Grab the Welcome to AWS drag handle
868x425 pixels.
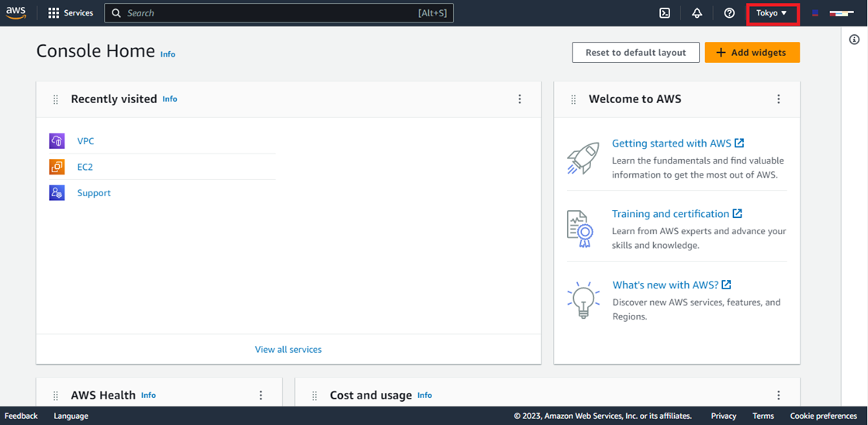(573, 99)
